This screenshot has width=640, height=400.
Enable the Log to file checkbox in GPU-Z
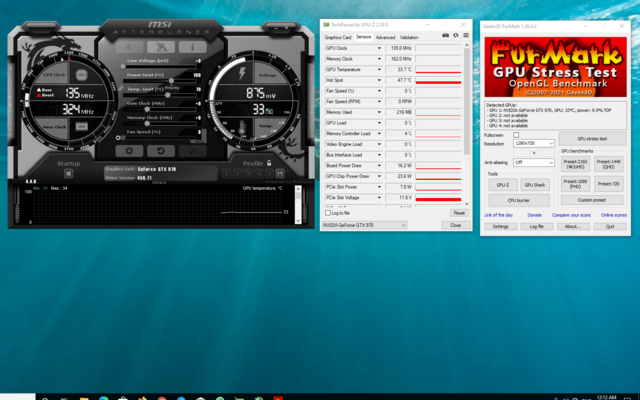[x=328, y=213]
